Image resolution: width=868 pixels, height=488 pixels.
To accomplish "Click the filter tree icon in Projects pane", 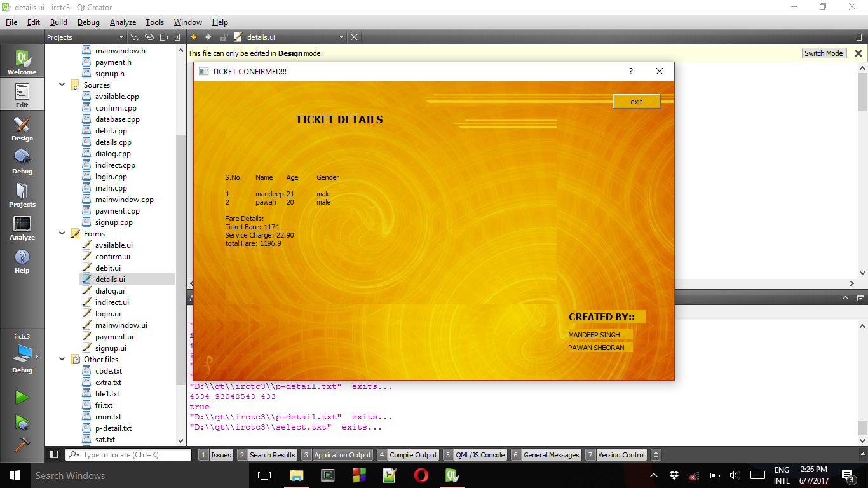I will [x=135, y=37].
